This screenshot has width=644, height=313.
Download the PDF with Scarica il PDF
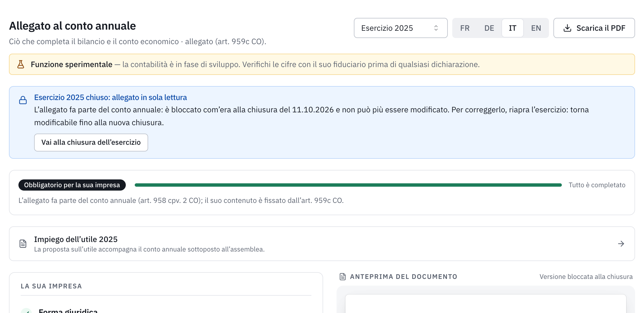point(594,28)
